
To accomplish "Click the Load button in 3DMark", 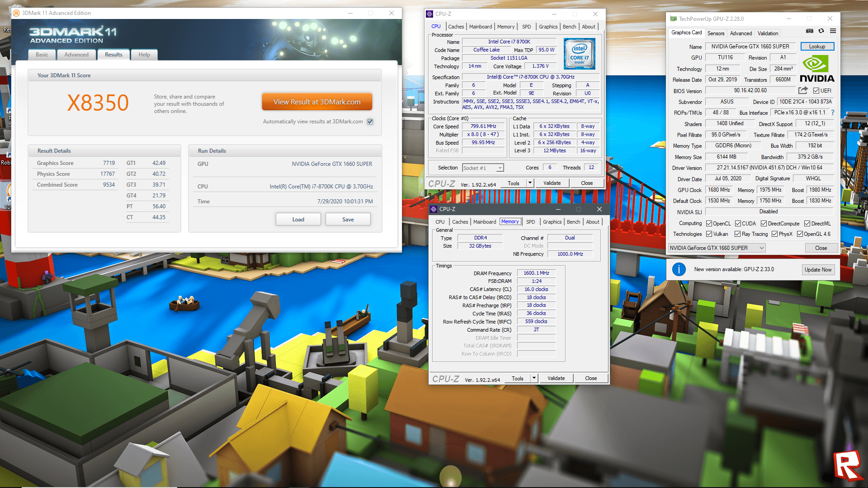I will (x=298, y=219).
